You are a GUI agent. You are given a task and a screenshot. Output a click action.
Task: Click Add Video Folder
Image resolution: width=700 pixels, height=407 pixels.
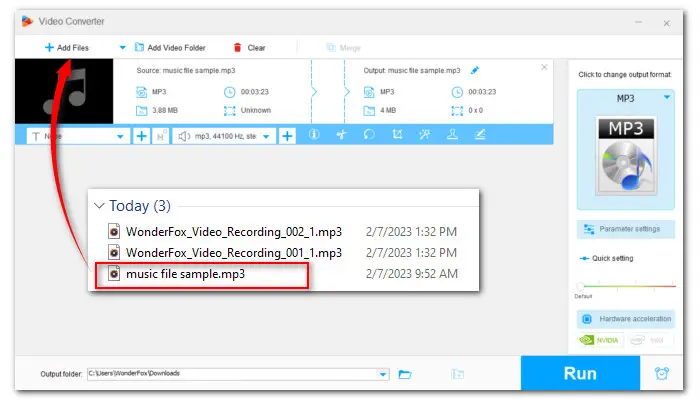[x=170, y=47]
